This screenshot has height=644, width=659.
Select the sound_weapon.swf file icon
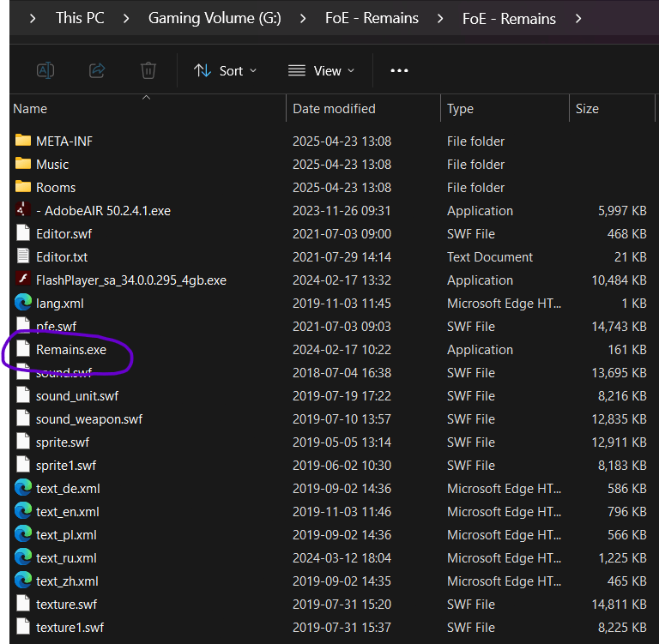(23, 418)
